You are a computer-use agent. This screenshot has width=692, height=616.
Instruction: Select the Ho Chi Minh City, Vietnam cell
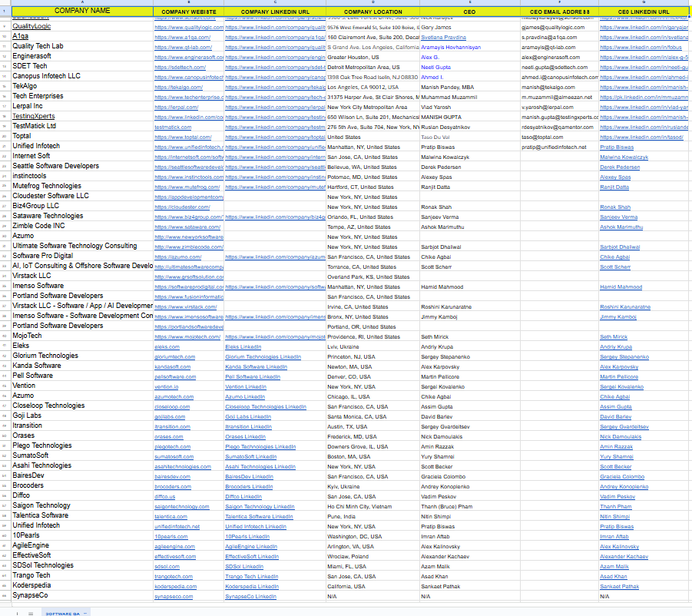[373, 507]
